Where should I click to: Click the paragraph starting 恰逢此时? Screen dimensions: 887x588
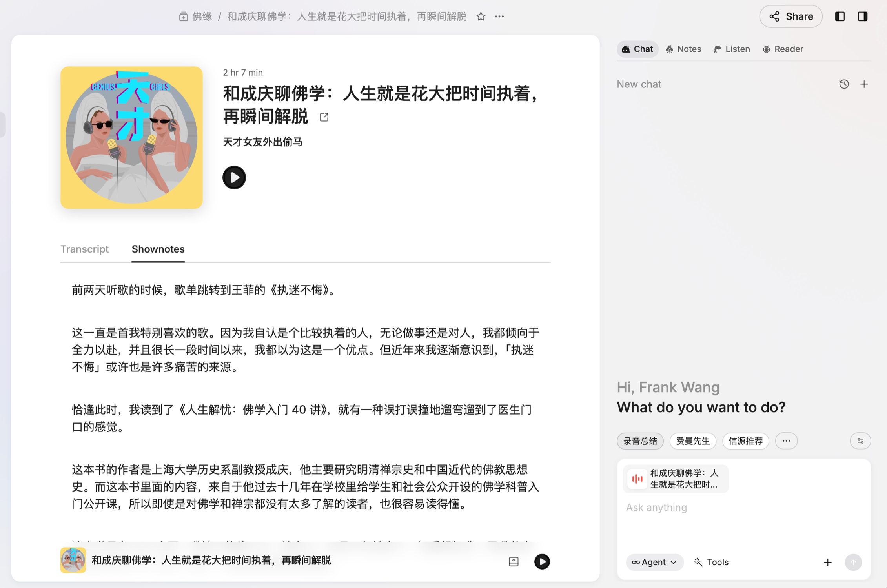302,418
